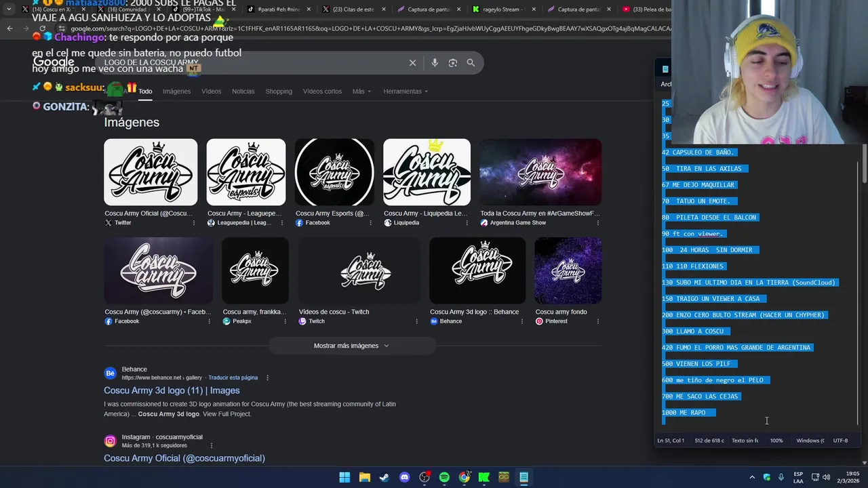Open the Windows Start menu
Image resolution: width=868 pixels, height=488 pixels.
point(344,477)
